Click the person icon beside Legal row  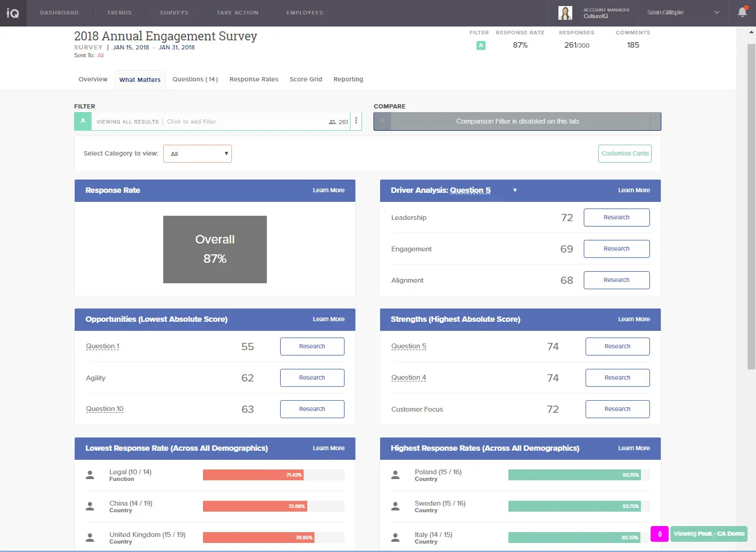(90, 475)
